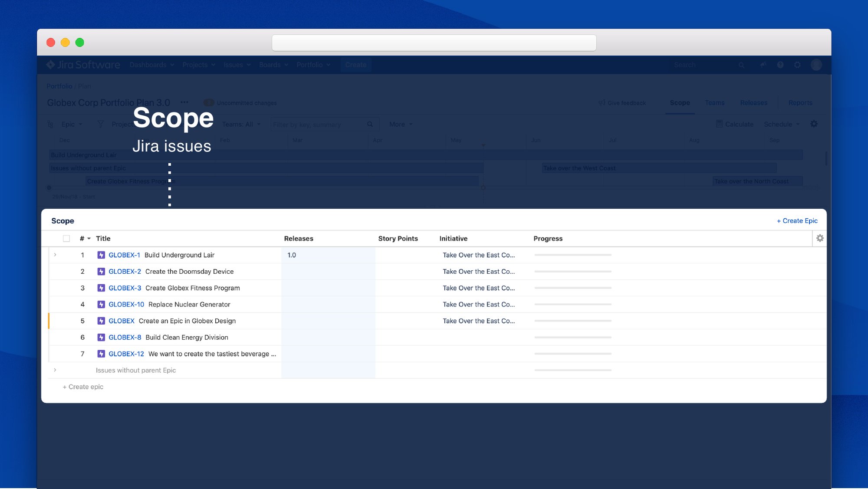This screenshot has height=489, width=868.
Task: Open the Issues menu
Action: (237, 65)
